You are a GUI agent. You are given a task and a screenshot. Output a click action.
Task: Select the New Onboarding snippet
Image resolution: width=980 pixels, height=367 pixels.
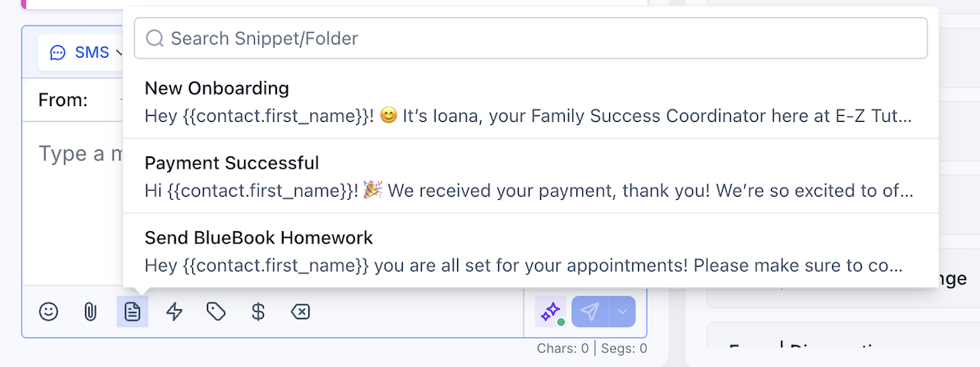530,101
